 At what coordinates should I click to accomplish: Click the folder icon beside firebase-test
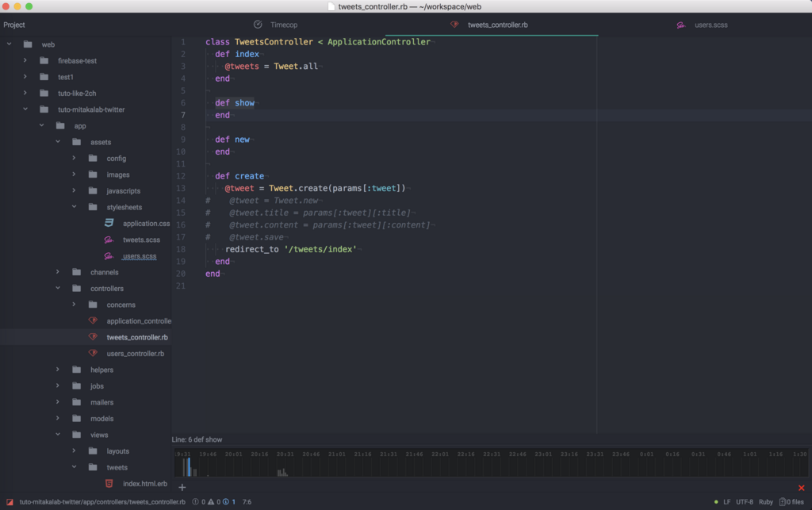(44, 60)
